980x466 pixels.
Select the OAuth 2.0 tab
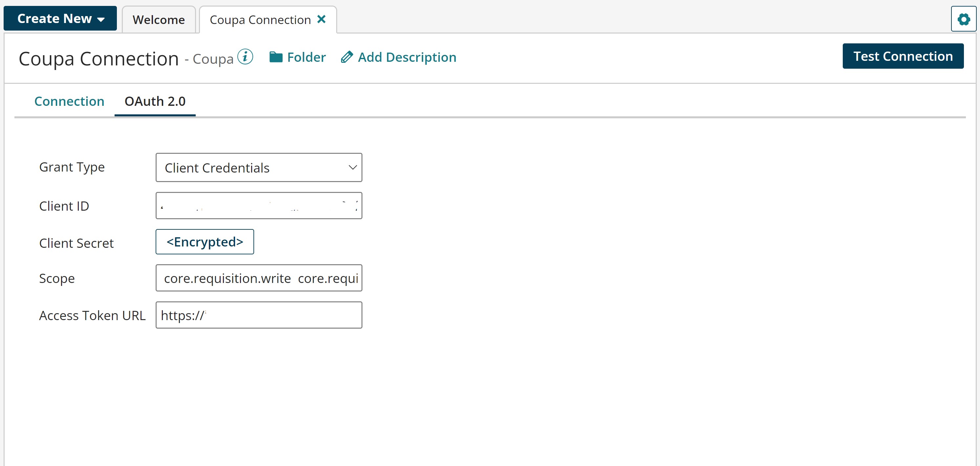[x=154, y=101]
